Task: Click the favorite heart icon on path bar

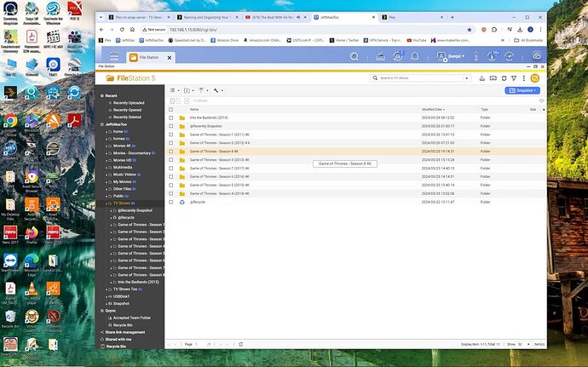Action: 541,100
